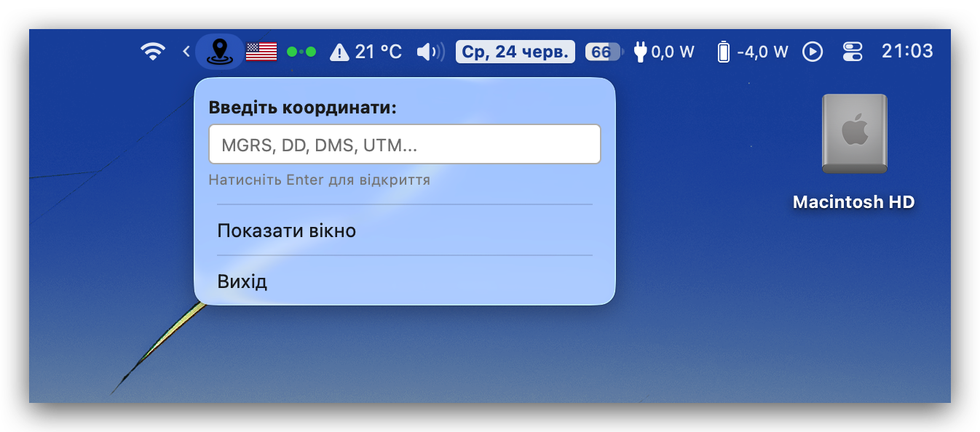This screenshot has width=980, height=432.
Task: Click the map pin coordinates app icon
Action: point(219,52)
